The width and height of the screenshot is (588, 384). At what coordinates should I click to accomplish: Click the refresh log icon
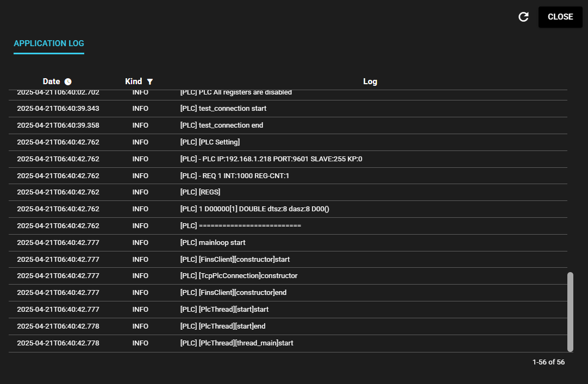[x=523, y=17]
